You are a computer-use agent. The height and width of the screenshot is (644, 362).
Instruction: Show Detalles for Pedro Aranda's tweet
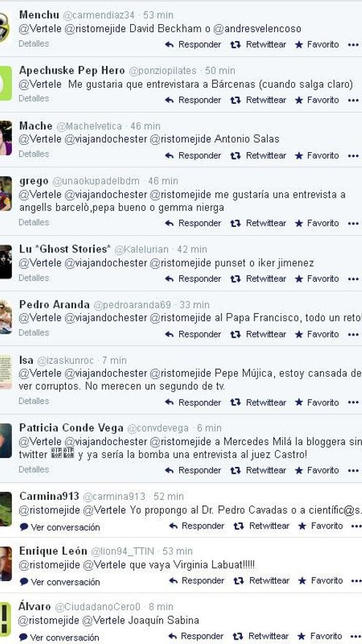click(x=34, y=333)
